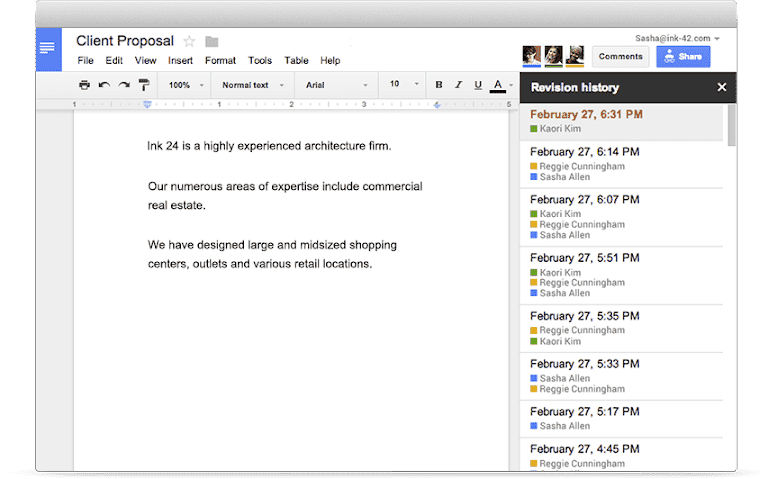Open the folder icon beside document title
This screenshot has height=479, width=768.
tap(212, 42)
